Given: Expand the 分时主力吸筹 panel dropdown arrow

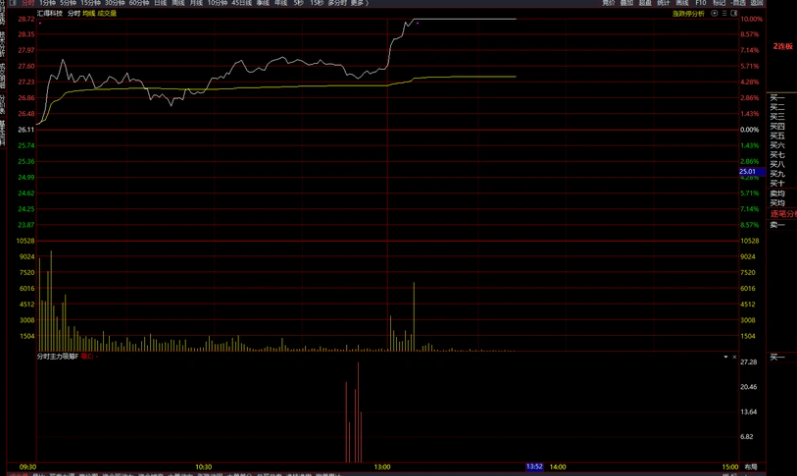Looking at the screenshot, I should point(727,355).
